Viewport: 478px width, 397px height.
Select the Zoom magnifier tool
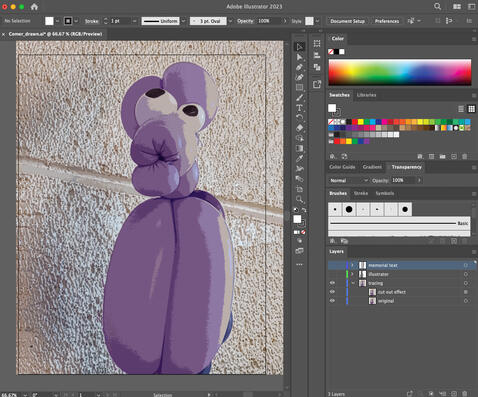(x=300, y=199)
